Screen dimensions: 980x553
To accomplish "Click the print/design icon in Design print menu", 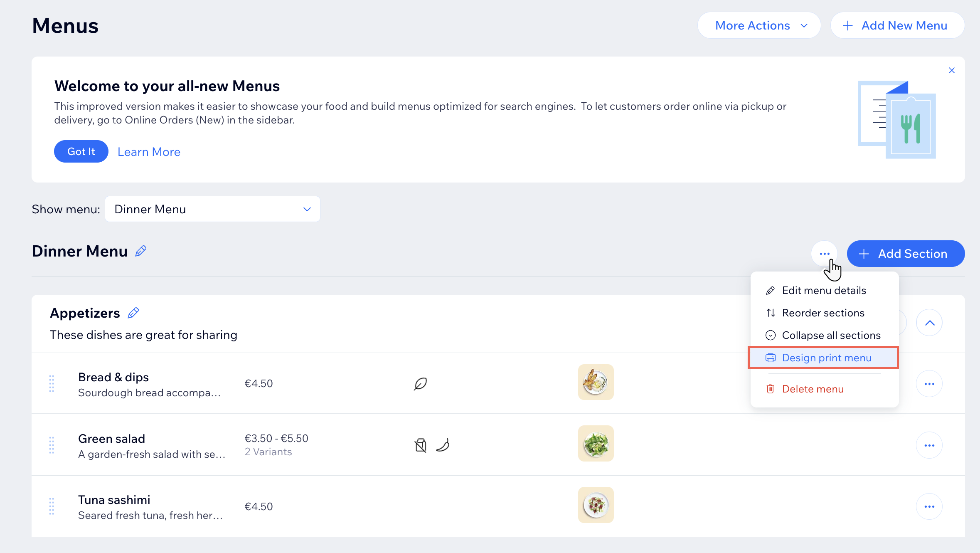I will click(771, 357).
